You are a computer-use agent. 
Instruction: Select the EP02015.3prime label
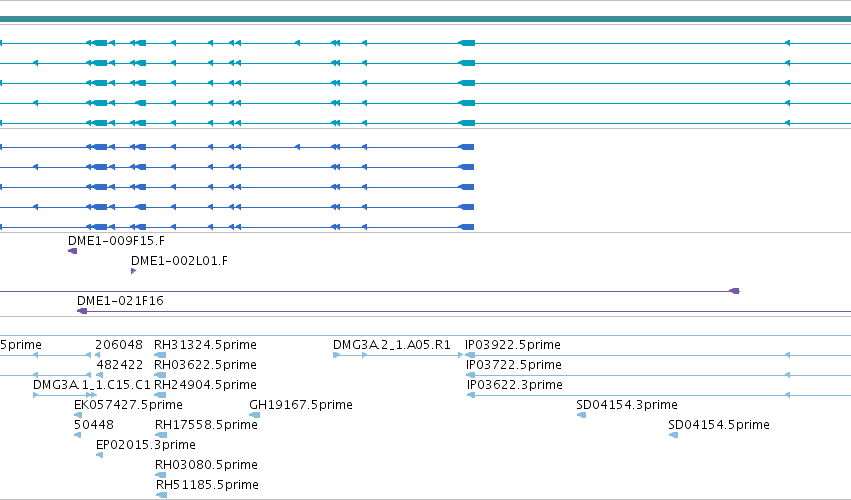(145, 445)
